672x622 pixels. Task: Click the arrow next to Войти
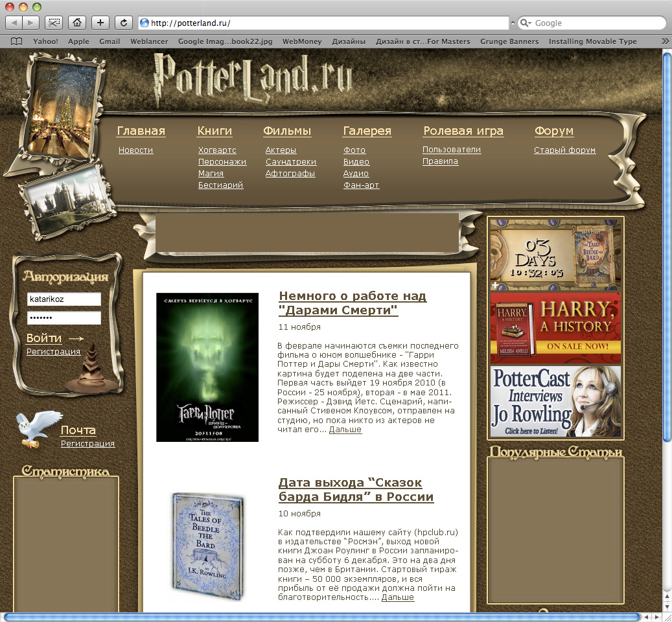(x=76, y=338)
